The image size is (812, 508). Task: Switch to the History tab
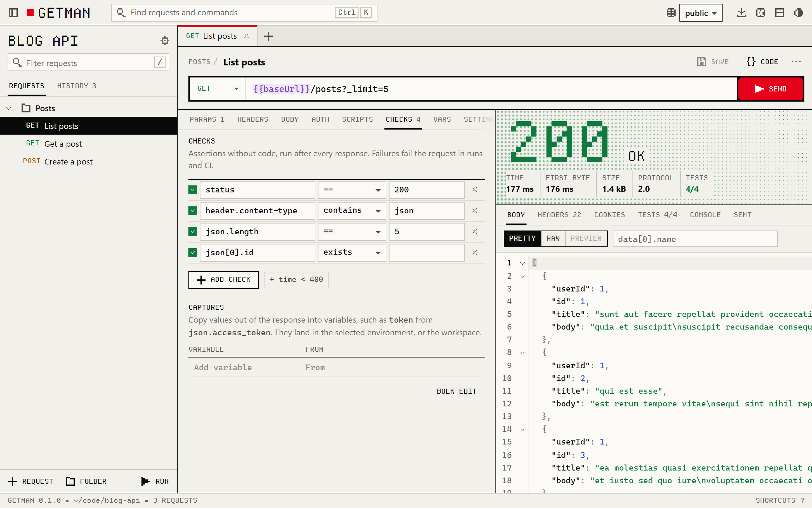76,86
